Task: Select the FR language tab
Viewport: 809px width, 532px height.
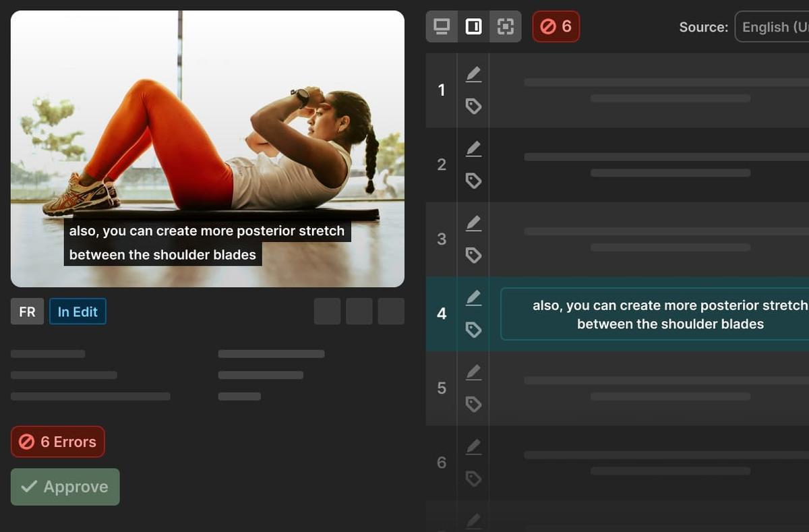Action: pyautogui.click(x=27, y=311)
